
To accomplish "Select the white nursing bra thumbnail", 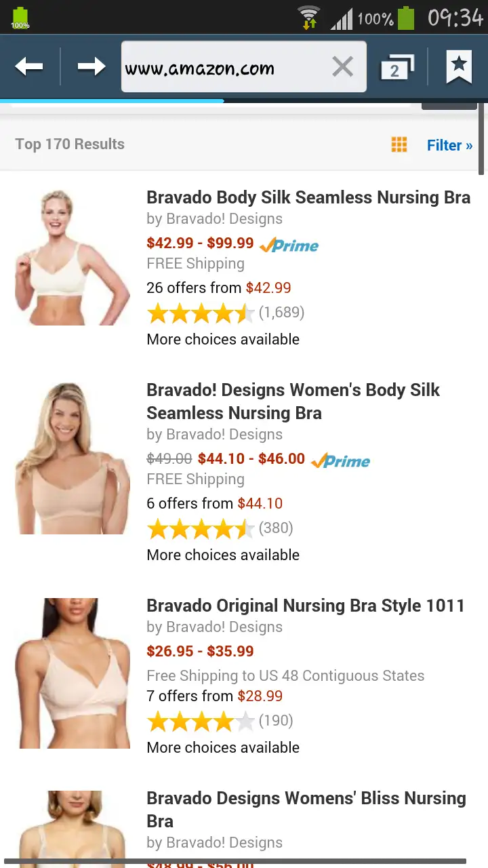I will pyautogui.click(x=72, y=258).
